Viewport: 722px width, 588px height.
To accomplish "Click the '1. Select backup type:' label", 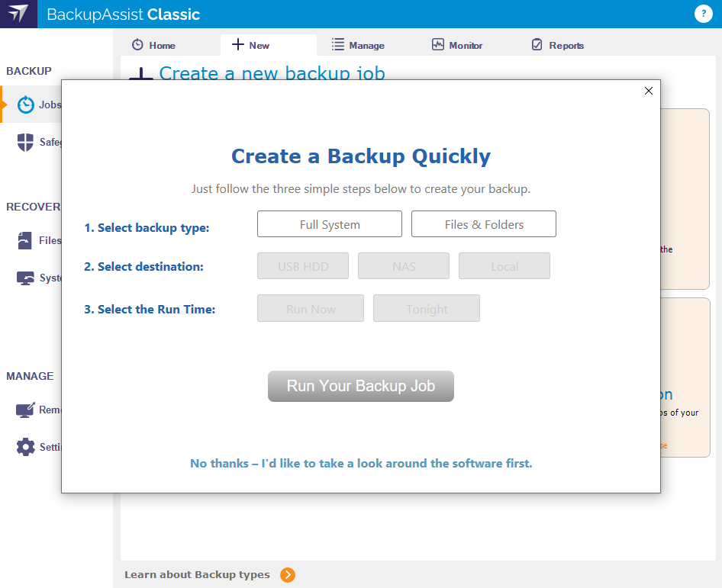I will click(147, 228).
